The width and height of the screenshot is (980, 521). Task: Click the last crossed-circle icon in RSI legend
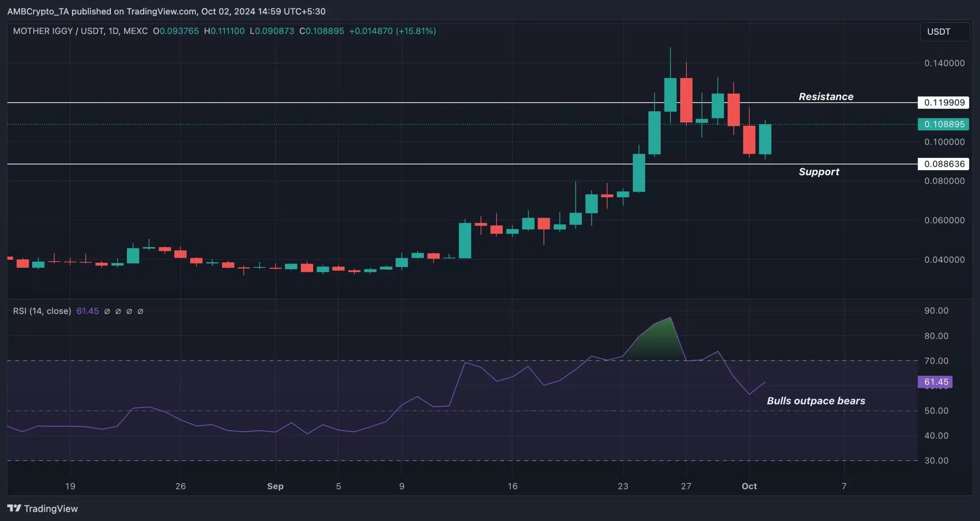click(x=140, y=311)
